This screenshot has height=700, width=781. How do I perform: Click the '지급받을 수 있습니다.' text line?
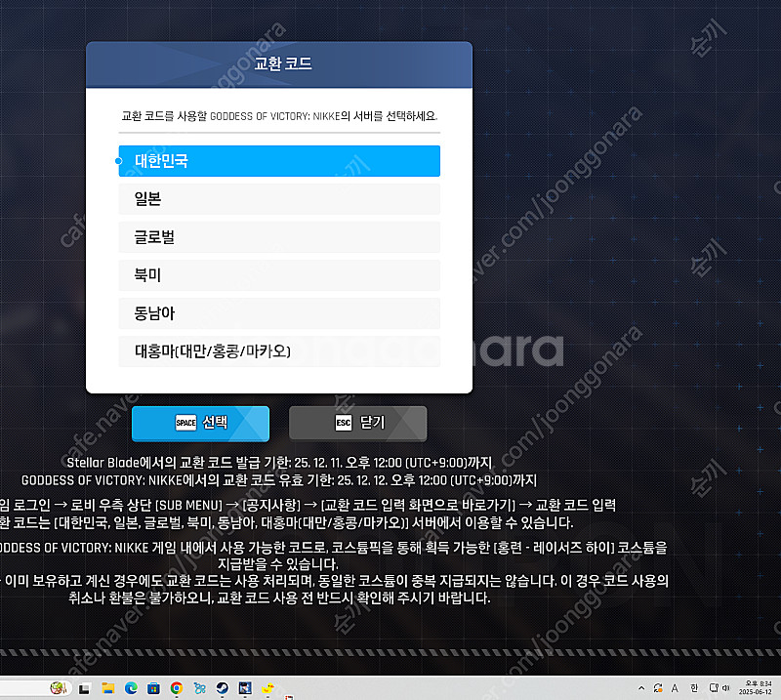(278, 564)
